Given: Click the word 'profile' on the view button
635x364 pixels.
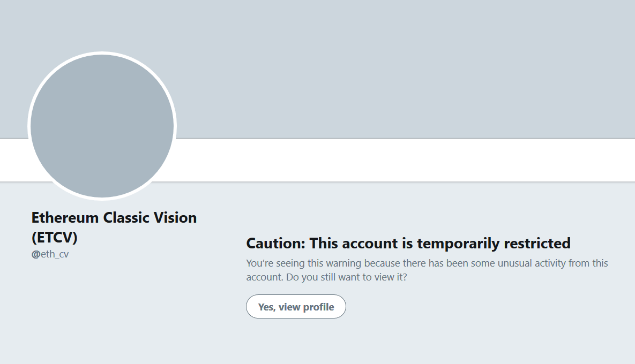Looking at the screenshot, I should (x=318, y=307).
